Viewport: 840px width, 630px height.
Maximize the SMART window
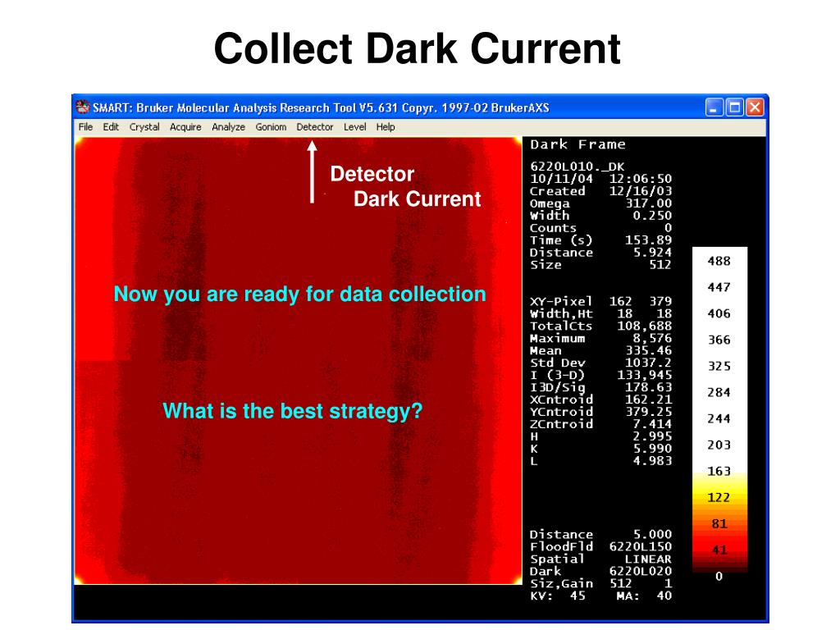click(x=734, y=107)
